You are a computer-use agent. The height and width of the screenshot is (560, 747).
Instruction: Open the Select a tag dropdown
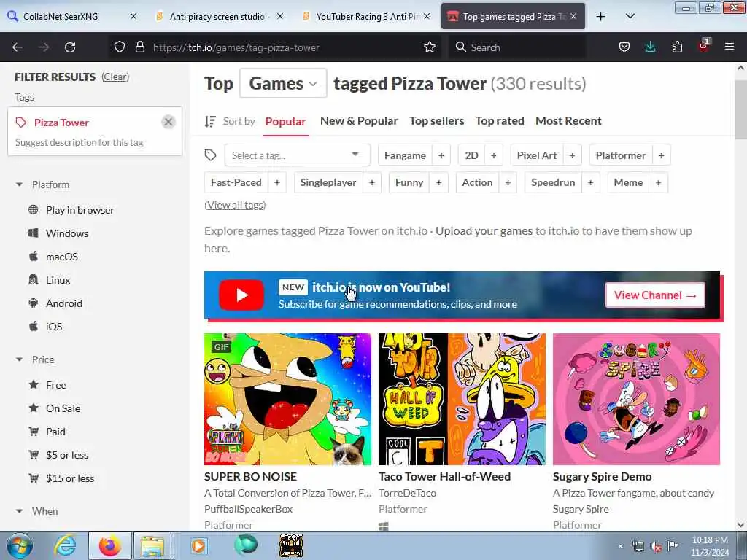pyautogui.click(x=298, y=155)
